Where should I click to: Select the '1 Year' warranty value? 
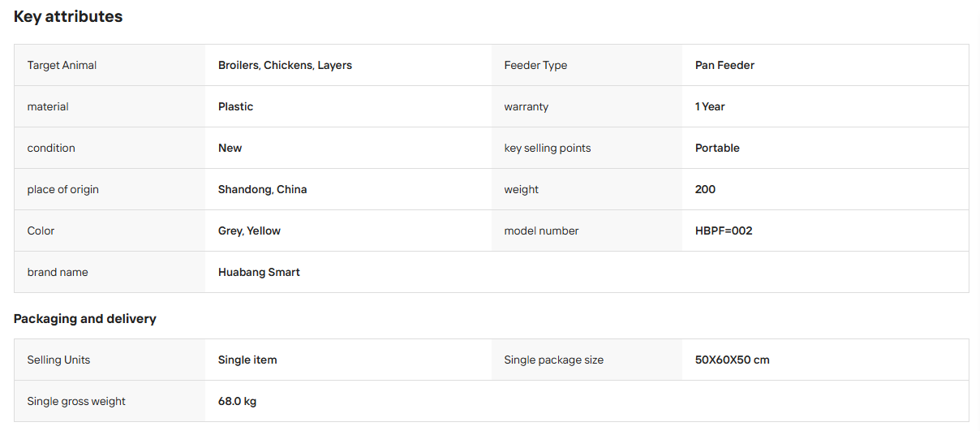point(710,106)
